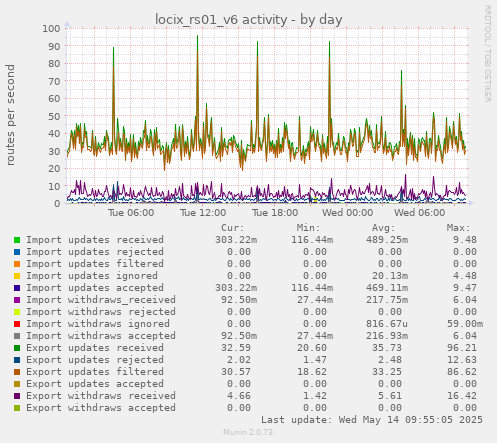Click the Export withdraws received swatch
The image size is (497, 443).
click(17, 396)
